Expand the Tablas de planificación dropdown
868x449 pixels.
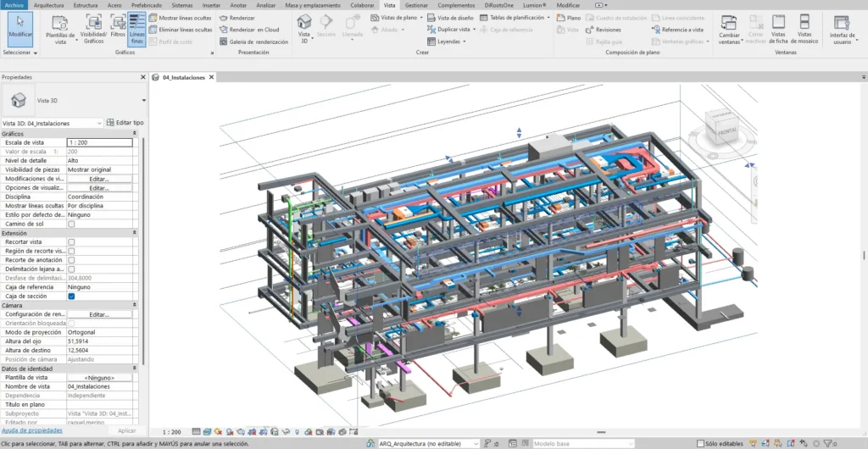coord(548,17)
